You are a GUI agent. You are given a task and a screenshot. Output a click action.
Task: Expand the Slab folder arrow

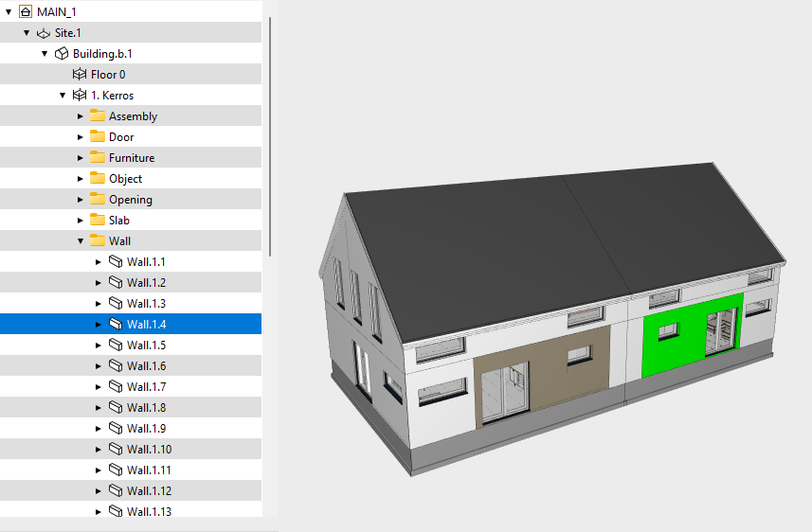pos(81,221)
